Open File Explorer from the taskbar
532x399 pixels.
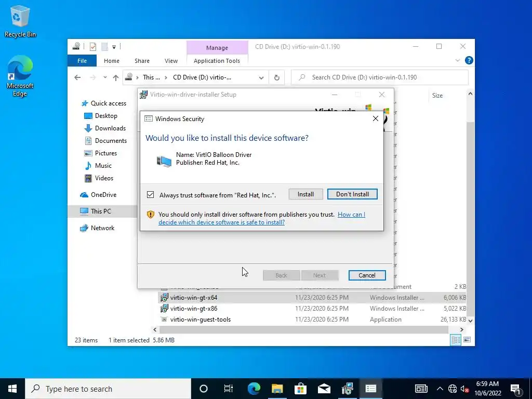click(277, 389)
